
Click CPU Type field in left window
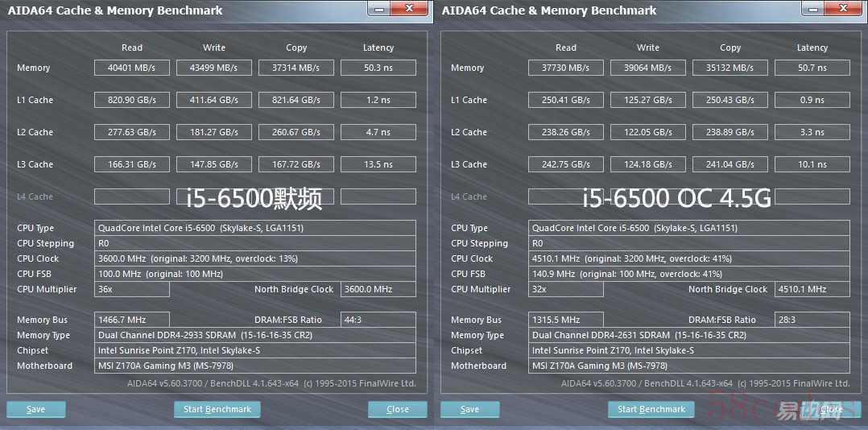click(255, 228)
